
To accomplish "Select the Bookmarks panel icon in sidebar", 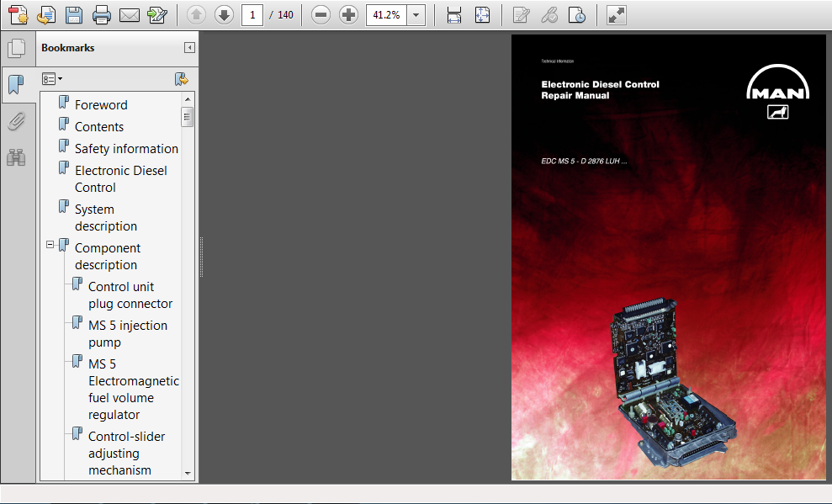I will 17,84.
